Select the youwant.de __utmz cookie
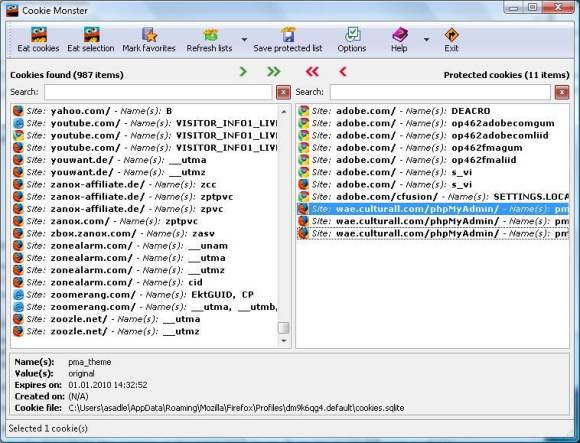The image size is (580, 443). click(144, 172)
